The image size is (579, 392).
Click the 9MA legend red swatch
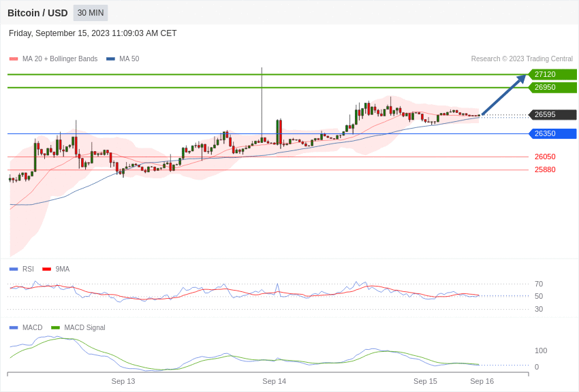(47, 269)
